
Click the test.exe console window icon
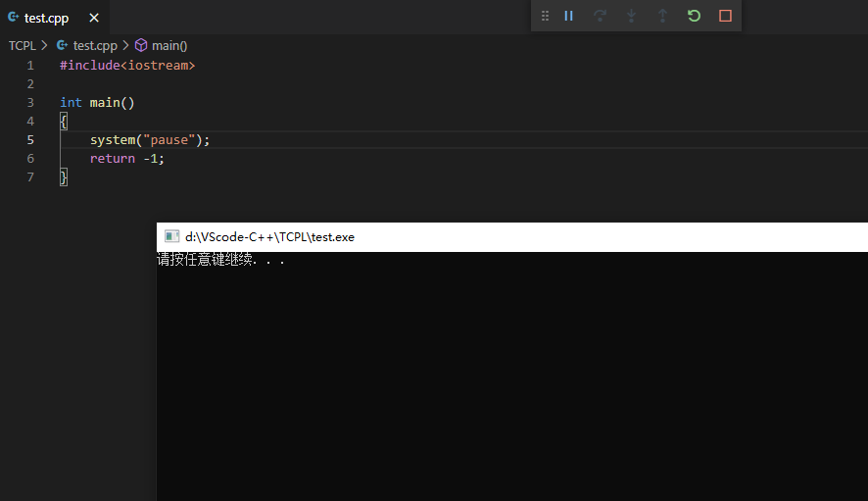(171, 236)
